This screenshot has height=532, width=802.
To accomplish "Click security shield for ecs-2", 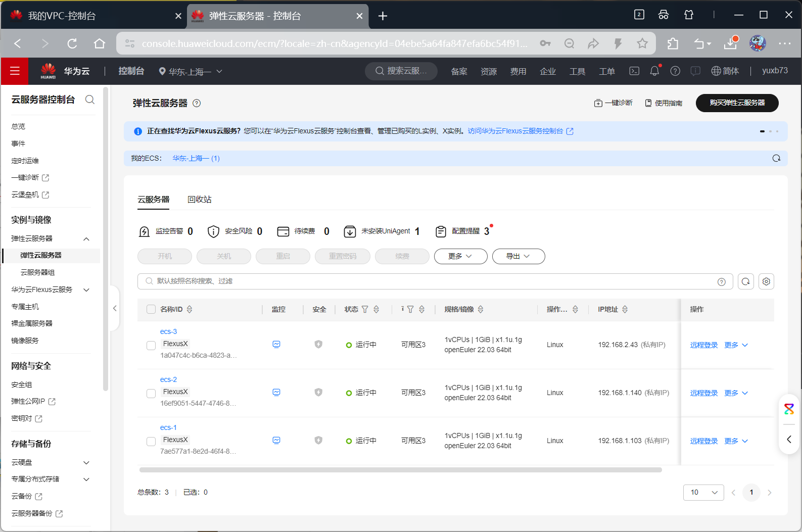I will pyautogui.click(x=318, y=393).
